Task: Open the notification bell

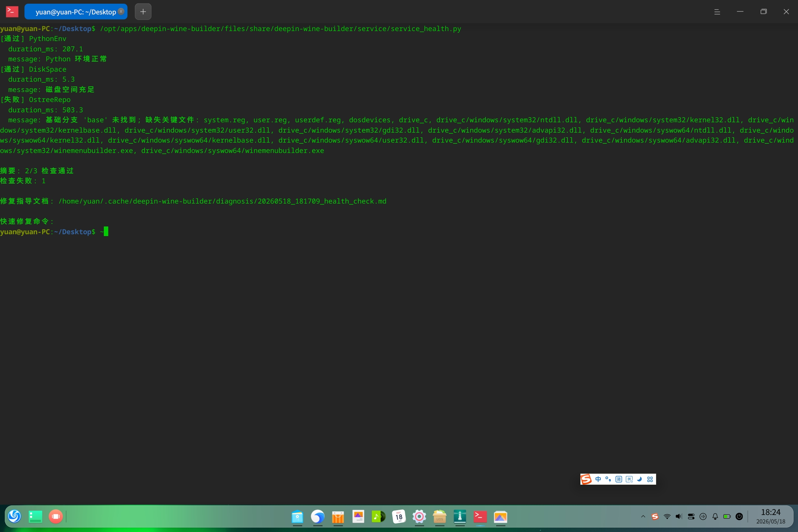Action: 715,516
